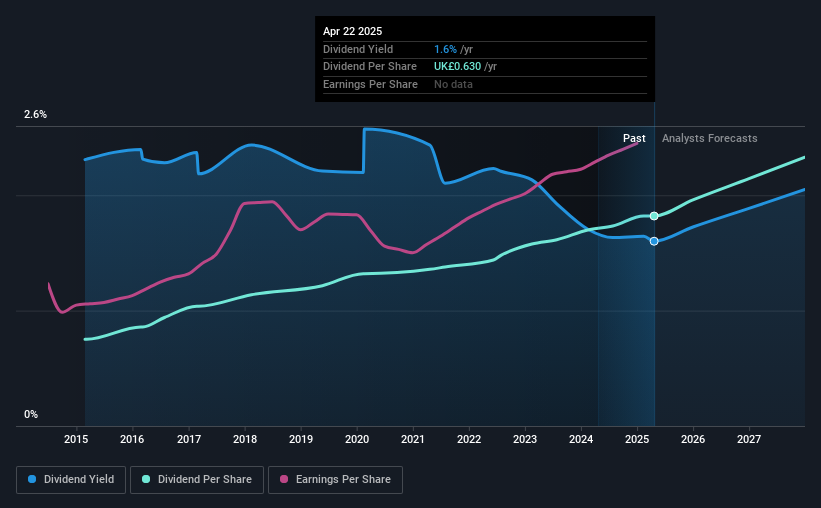Click the blue Dividend Yield legend dot
This screenshot has width=821, height=508.
[32, 479]
